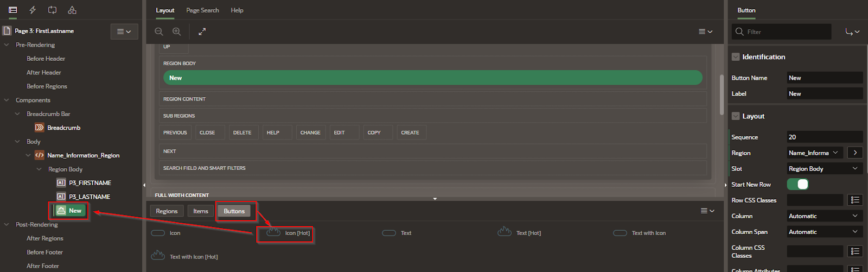Open the property editor Go to Group menu

coord(852,31)
